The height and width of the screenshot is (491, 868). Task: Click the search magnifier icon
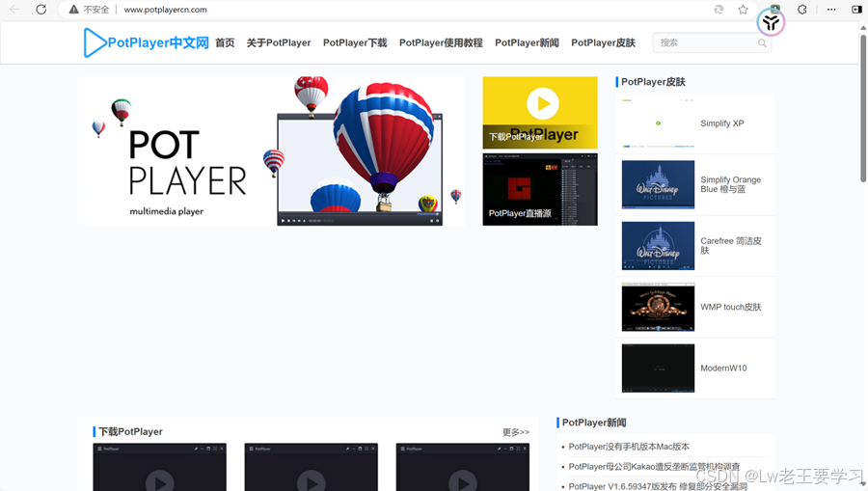click(x=762, y=43)
